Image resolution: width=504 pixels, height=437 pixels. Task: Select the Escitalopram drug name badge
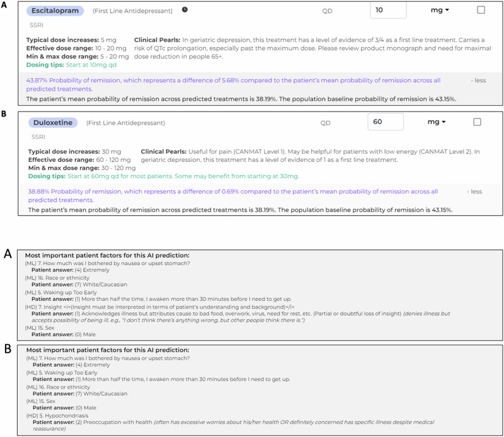pos(55,11)
